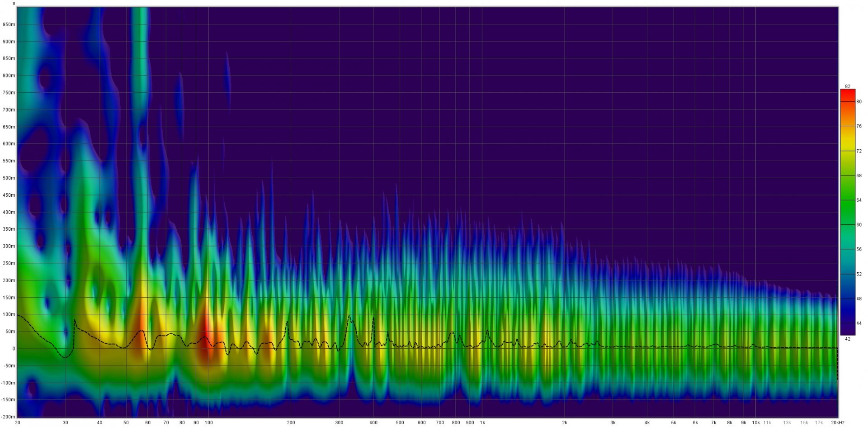Click the 42 dB label below color scale
The width and height of the screenshot is (868, 427).
coord(847,339)
